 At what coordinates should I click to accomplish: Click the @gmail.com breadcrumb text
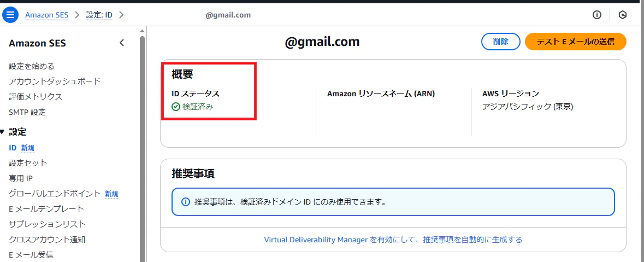tap(228, 15)
